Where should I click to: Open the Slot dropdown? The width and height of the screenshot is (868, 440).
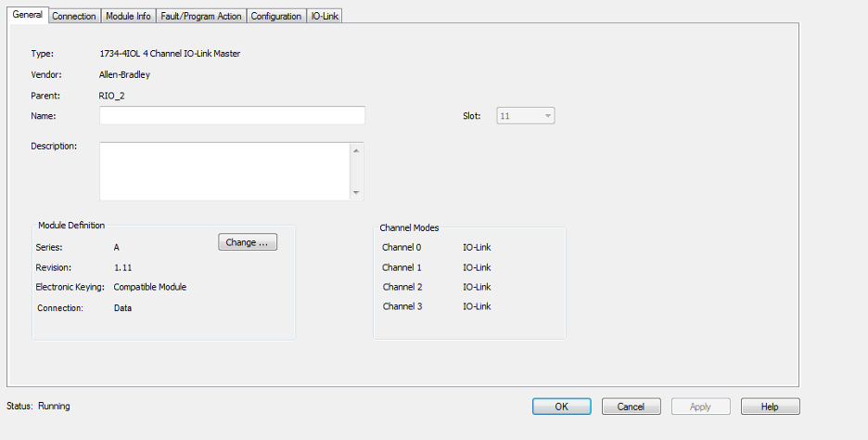525,116
